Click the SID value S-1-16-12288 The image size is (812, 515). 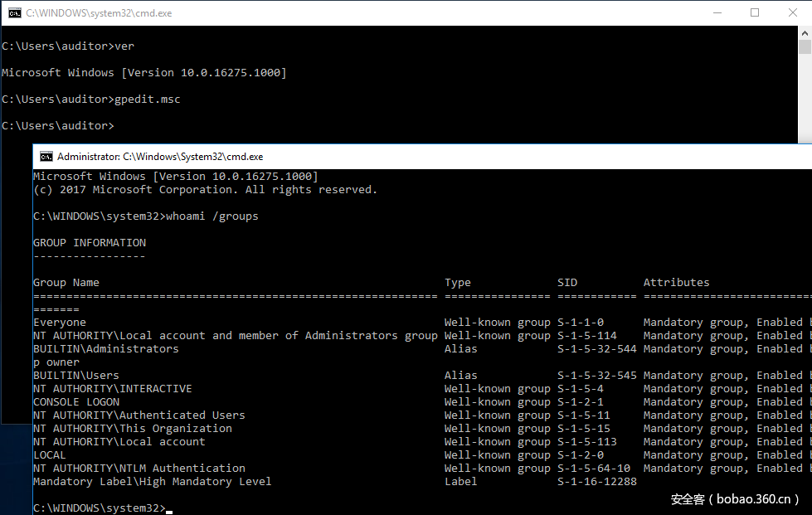click(596, 482)
